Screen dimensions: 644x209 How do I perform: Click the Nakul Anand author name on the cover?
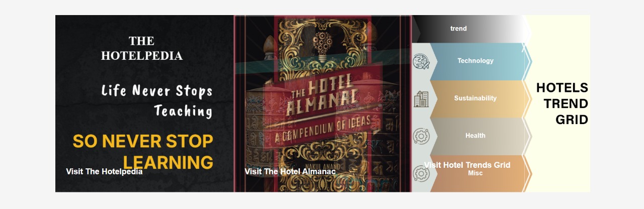click(322, 165)
